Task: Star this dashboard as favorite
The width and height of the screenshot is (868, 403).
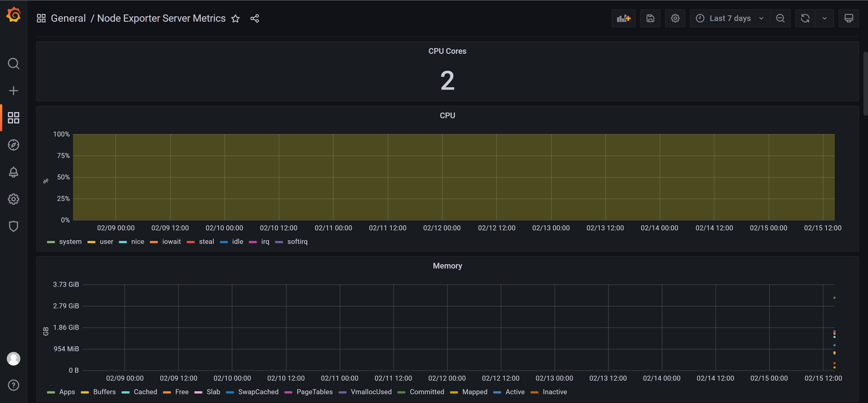Action: click(236, 19)
